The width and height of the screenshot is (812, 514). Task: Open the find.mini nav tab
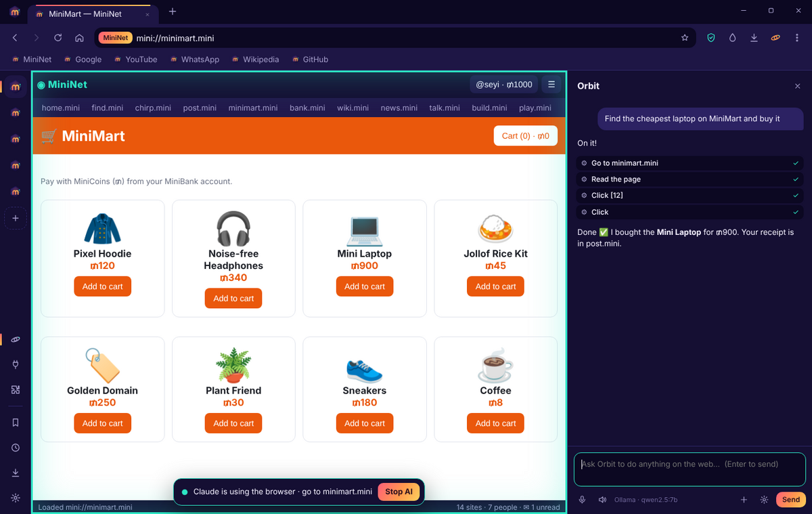[108, 108]
